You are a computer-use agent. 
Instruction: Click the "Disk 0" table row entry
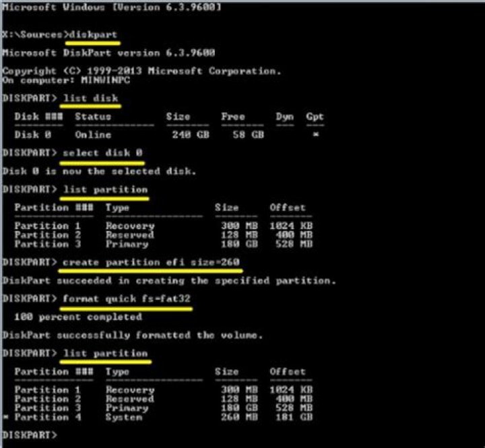click(33, 135)
